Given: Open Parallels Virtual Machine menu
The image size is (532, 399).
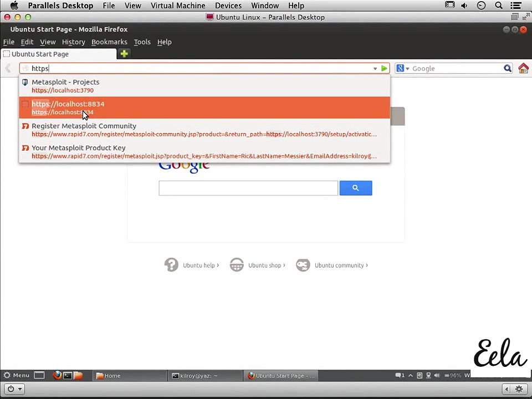Looking at the screenshot, I should point(178,6).
